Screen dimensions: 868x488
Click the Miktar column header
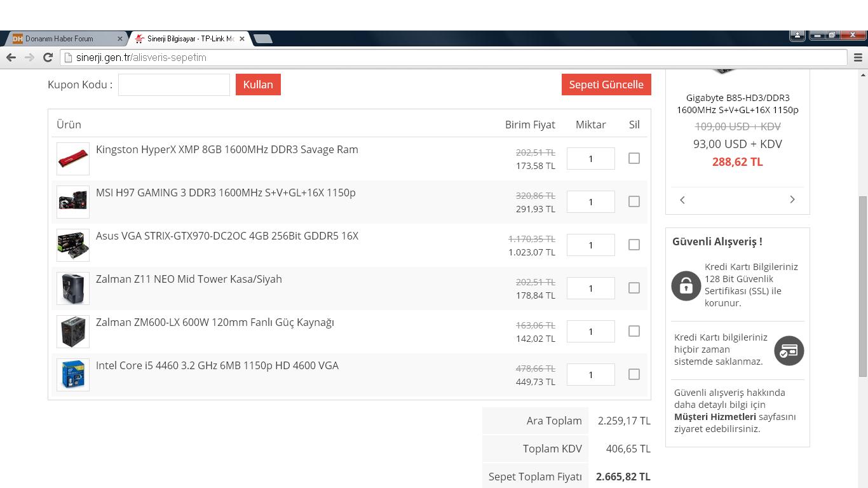point(591,125)
